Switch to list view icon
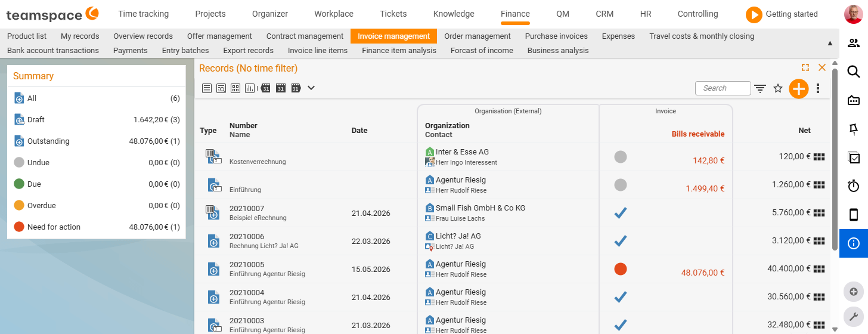868x334 pixels. point(207,88)
